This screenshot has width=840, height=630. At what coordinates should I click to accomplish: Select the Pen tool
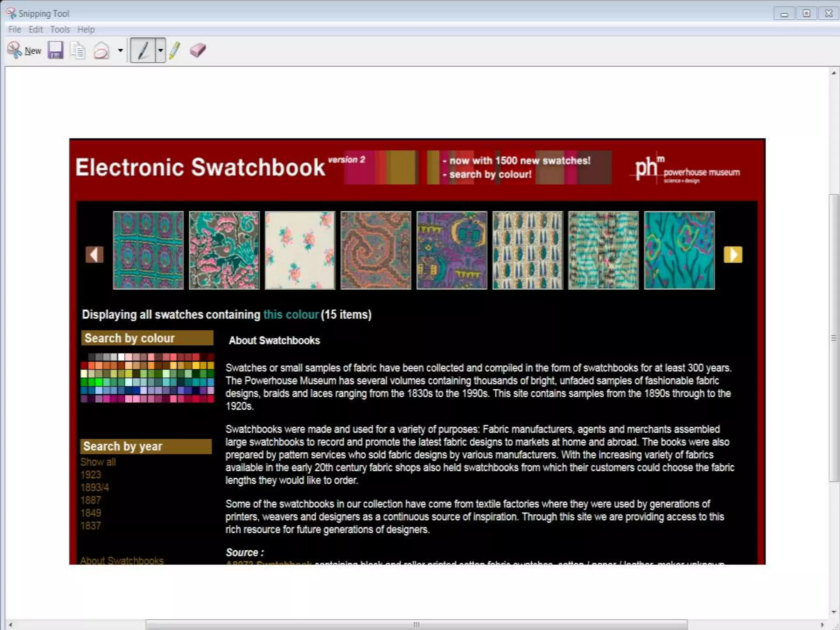[143, 50]
